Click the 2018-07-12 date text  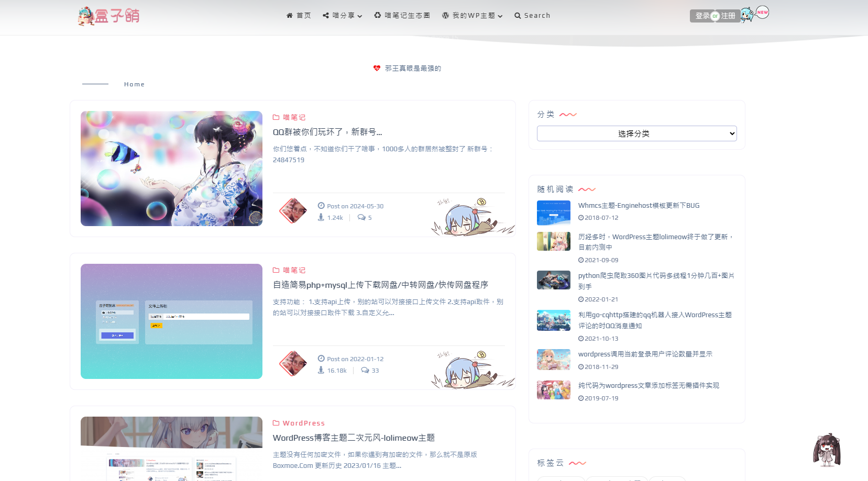601,218
